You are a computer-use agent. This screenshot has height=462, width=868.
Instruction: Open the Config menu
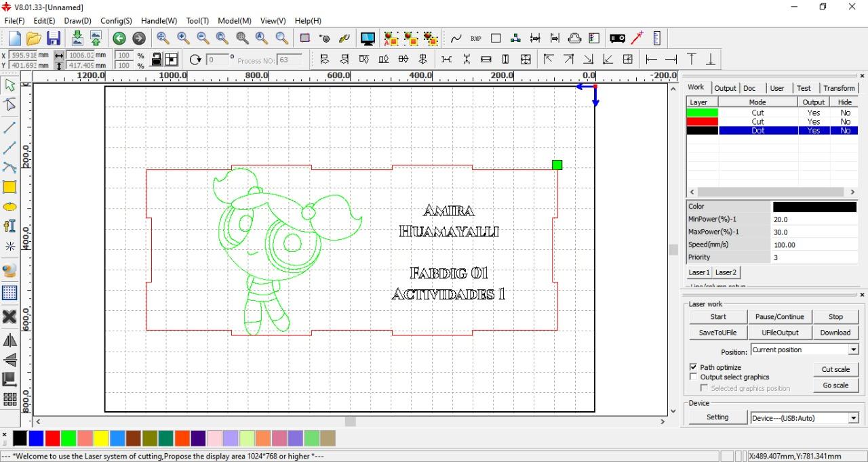[x=116, y=21]
